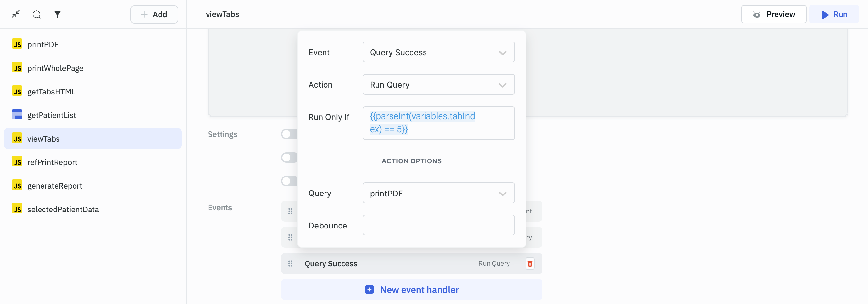
Task: Select the refPrintReport query
Action: [52, 162]
